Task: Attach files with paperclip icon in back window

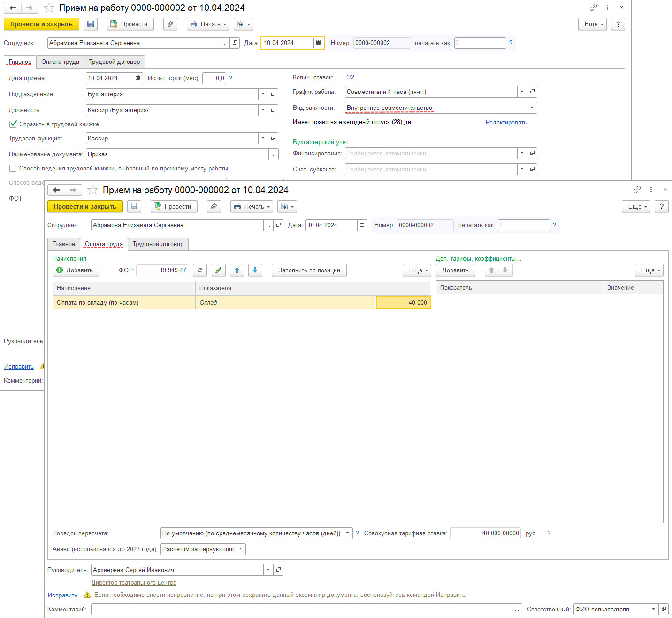Action: click(170, 24)
